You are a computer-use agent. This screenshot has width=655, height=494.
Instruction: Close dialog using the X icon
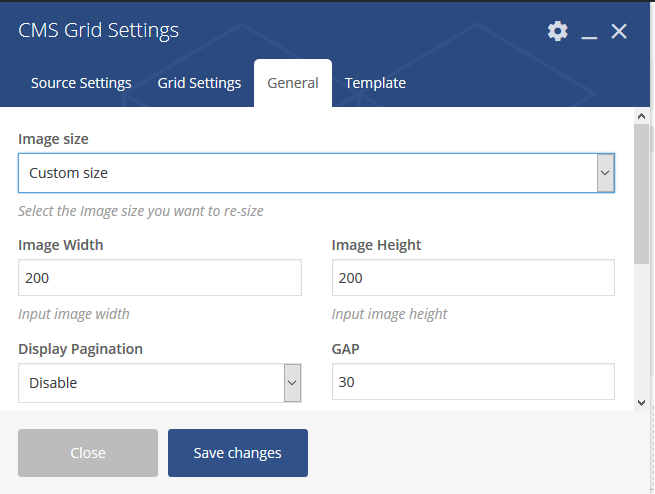tap(619, 32)
